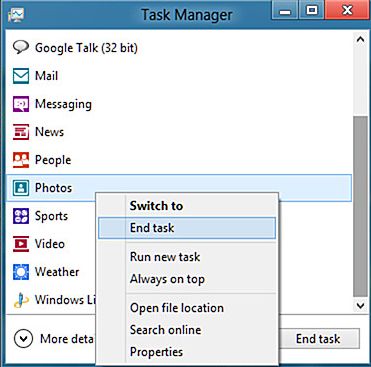
Task: Select the Photos row text
Action: pyautogui.click(x=53, y=188)
